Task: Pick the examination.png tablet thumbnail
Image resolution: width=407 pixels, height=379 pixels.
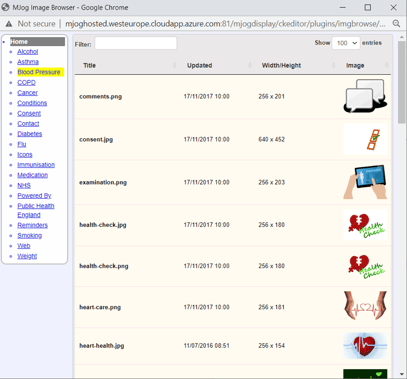Action: (x=365, y=182)
